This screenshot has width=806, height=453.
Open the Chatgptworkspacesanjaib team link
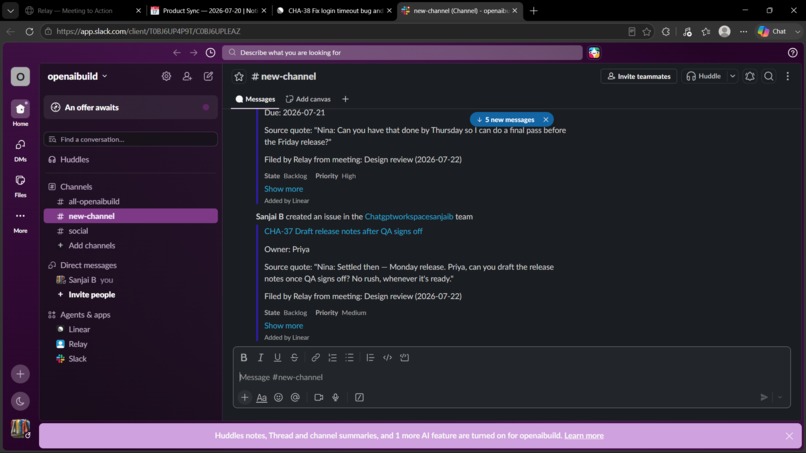[409, 216]
